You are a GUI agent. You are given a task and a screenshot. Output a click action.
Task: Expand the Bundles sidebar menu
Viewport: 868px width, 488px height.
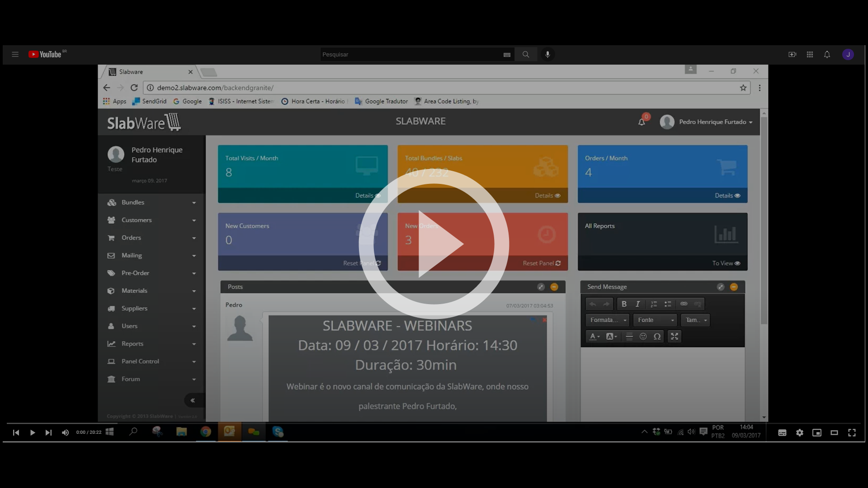pos(151,202)
